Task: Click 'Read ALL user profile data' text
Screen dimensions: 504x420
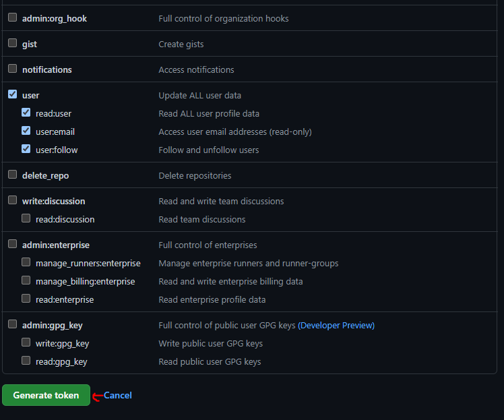Action: click(x=209, y=114)
